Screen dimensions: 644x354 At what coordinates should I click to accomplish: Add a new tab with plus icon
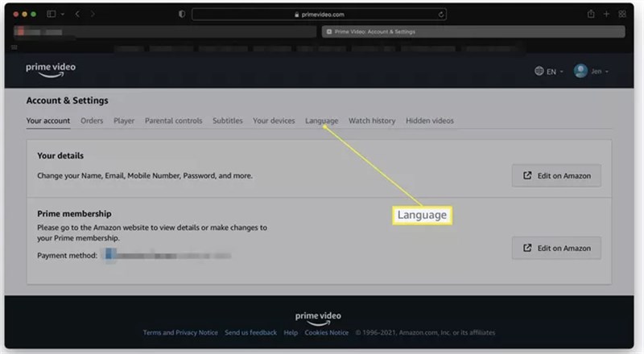point(606,14)
